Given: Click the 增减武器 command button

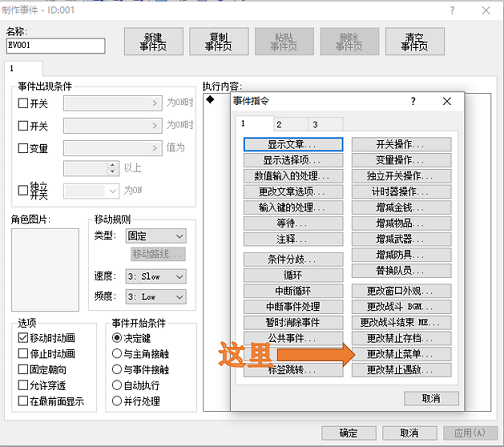Looking at the screenshot, I should pos(401,239).
